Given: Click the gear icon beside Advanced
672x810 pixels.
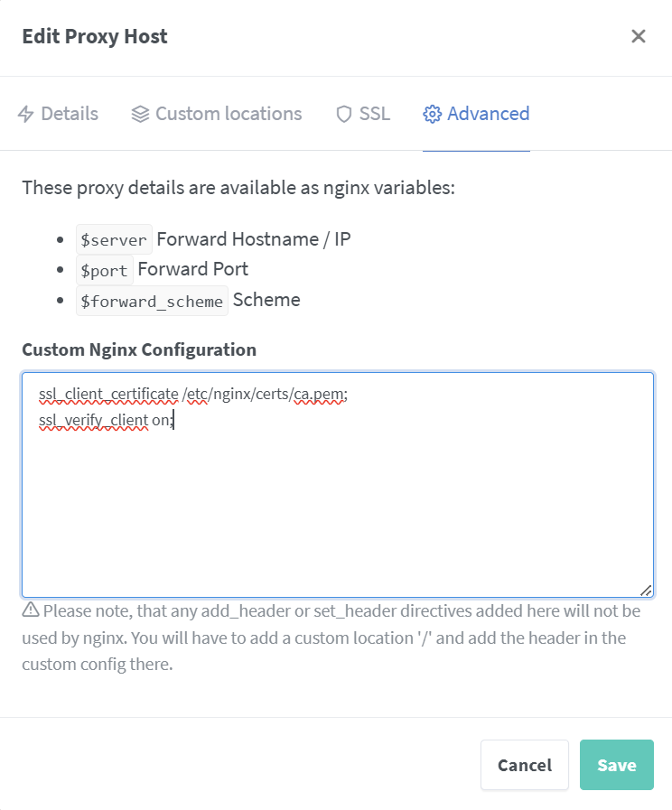Looking at the screenshot, I should (x=433, y=114).
